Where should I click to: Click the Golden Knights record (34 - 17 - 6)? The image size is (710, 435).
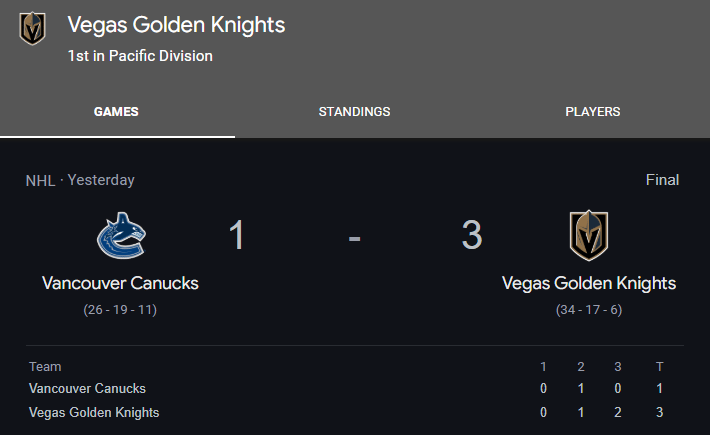pos(589,310)
